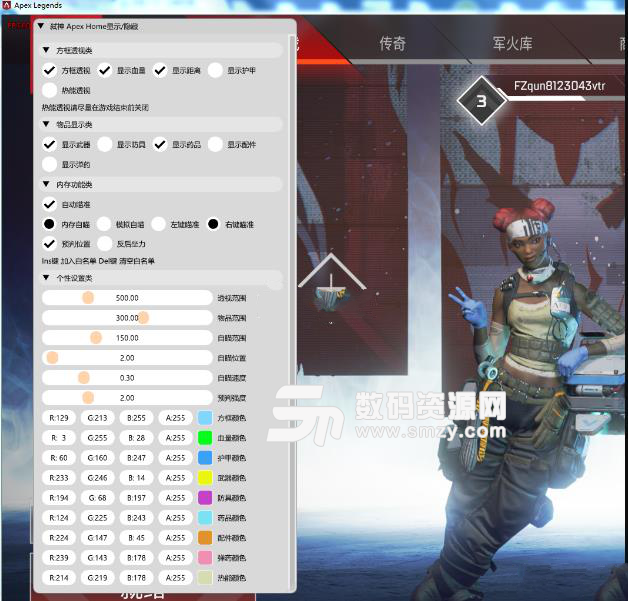Click the yellow 武器颜色 swatch
Screen dimensions: 628x601
coord(205,478)
